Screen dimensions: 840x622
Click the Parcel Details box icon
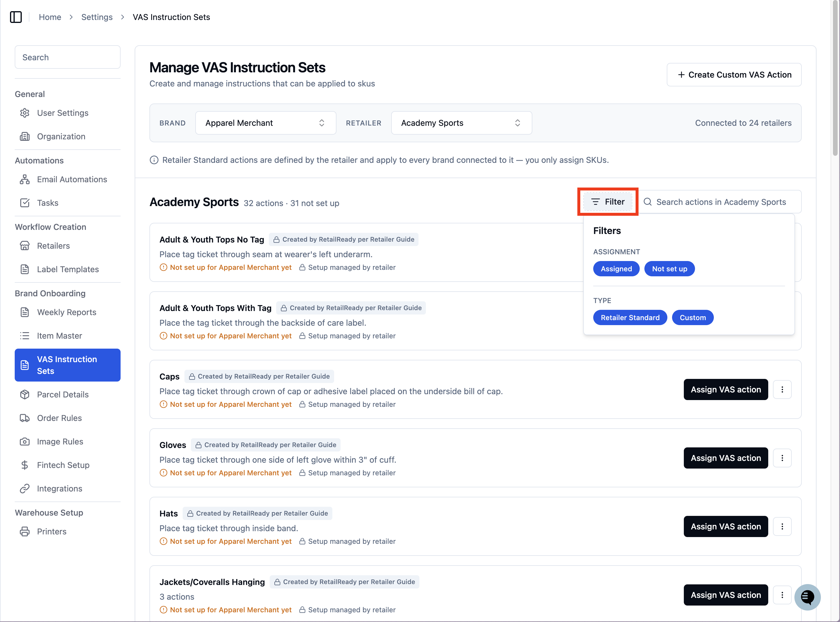tap(25, 394)
